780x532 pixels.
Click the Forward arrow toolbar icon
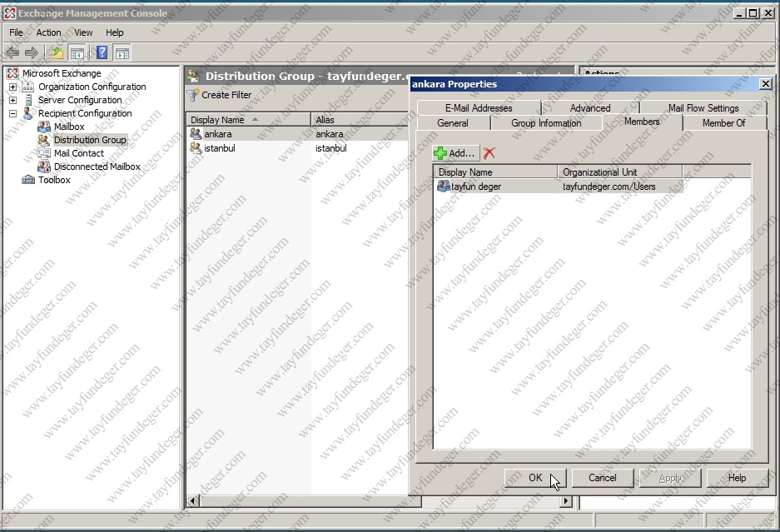32,52
